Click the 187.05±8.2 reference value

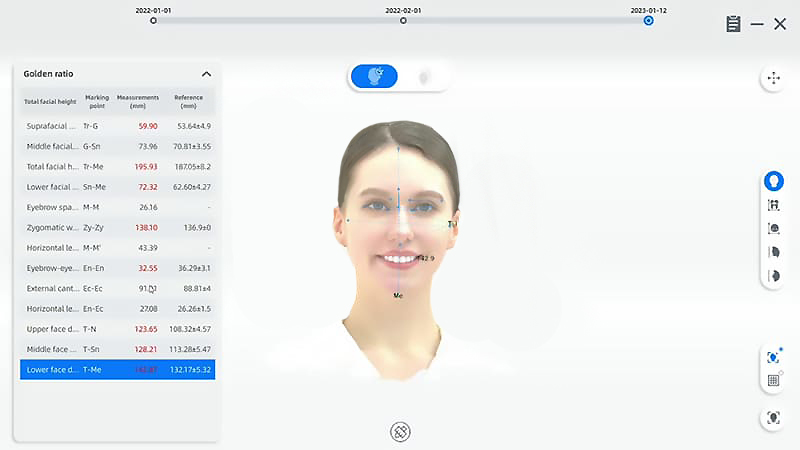(x=193, y=167)
